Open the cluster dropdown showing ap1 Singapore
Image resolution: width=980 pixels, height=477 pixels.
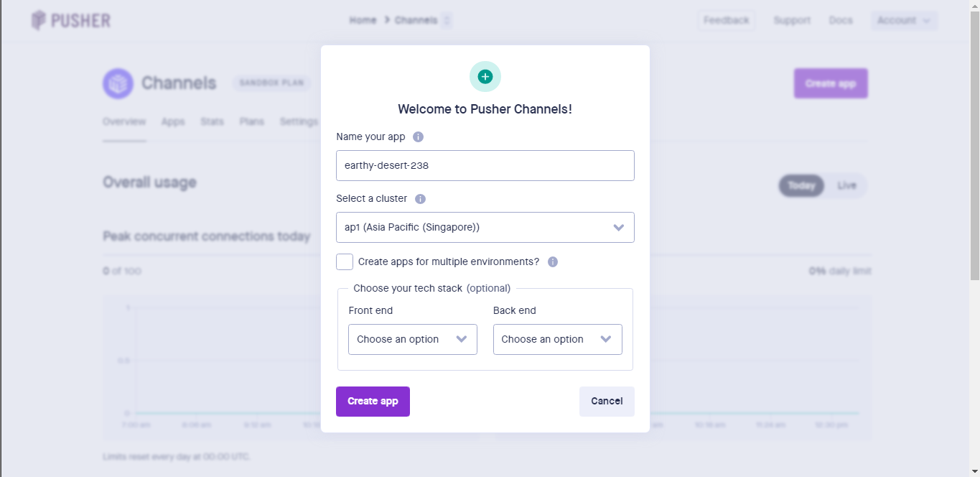485,227
